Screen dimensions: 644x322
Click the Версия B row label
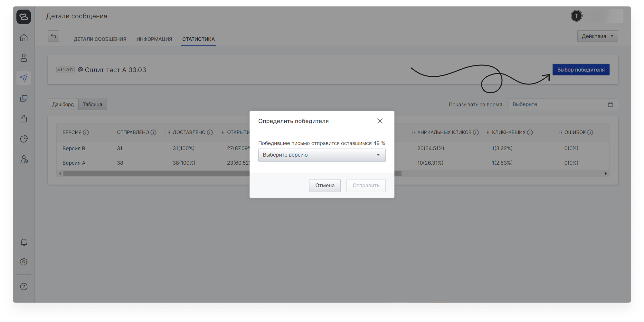pos(74,148)
